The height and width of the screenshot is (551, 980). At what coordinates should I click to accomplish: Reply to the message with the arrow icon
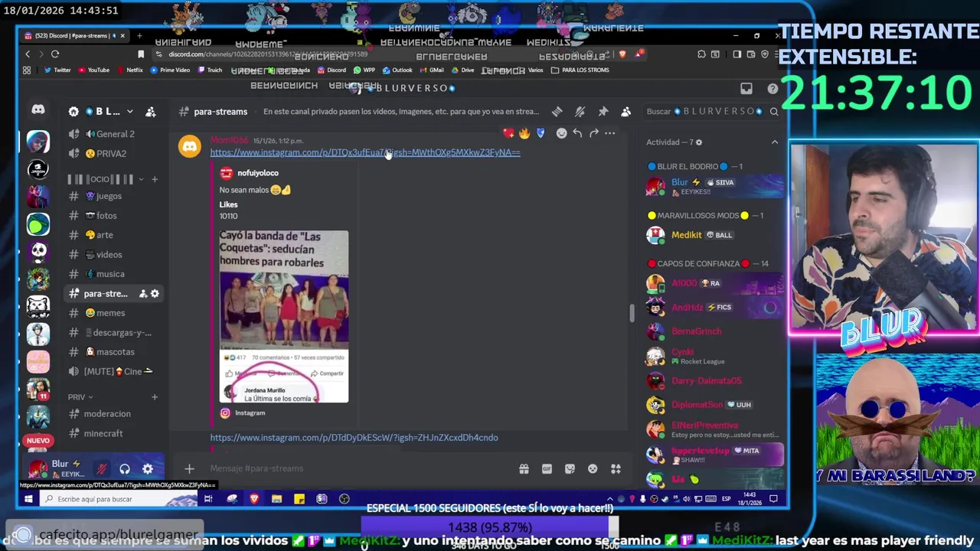coord(577,133)
